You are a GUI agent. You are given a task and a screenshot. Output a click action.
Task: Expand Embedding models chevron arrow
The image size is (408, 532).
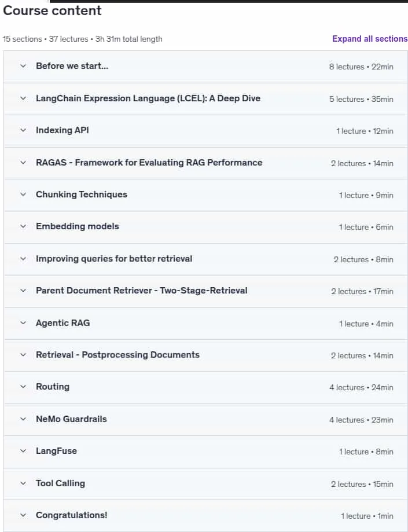tap(23, 226)
